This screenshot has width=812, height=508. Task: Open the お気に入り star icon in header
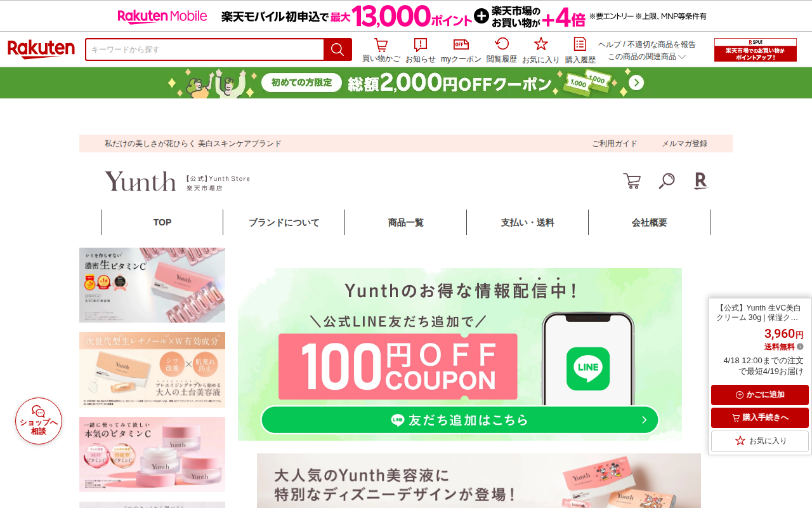(541, 50)
